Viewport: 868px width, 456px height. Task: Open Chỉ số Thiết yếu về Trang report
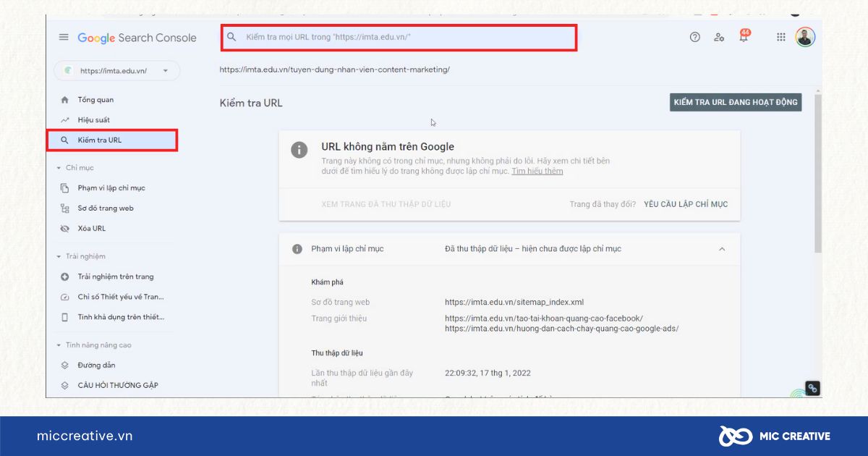(x=121, y=297)
